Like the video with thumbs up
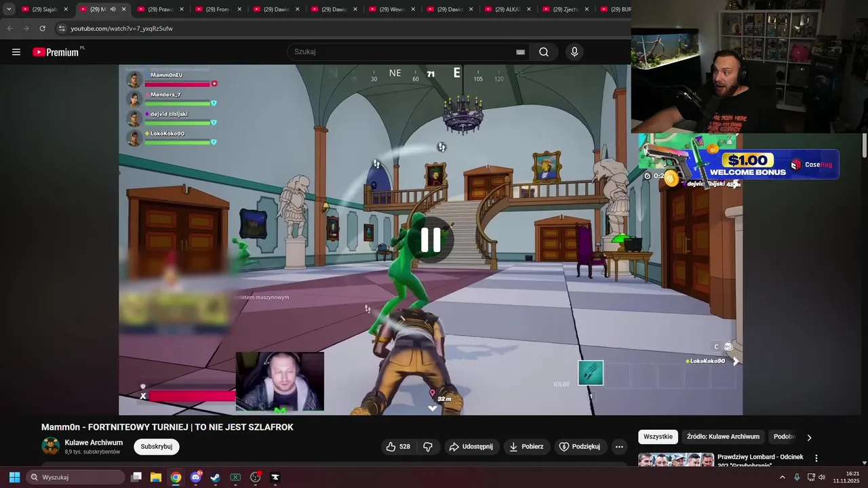Screen dimensions: 868x488 point(399,447)
